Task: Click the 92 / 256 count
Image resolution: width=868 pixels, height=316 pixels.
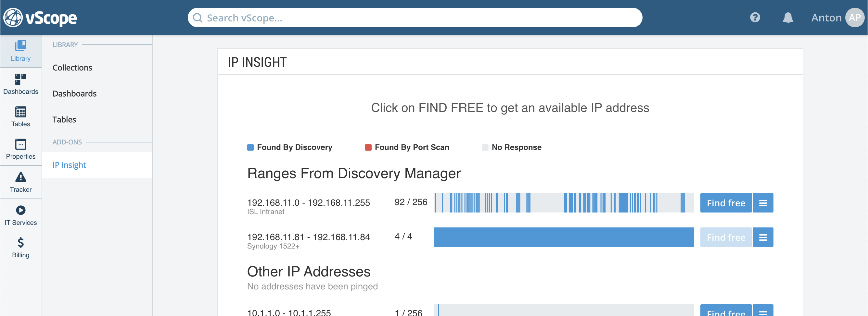Action: 411,202
